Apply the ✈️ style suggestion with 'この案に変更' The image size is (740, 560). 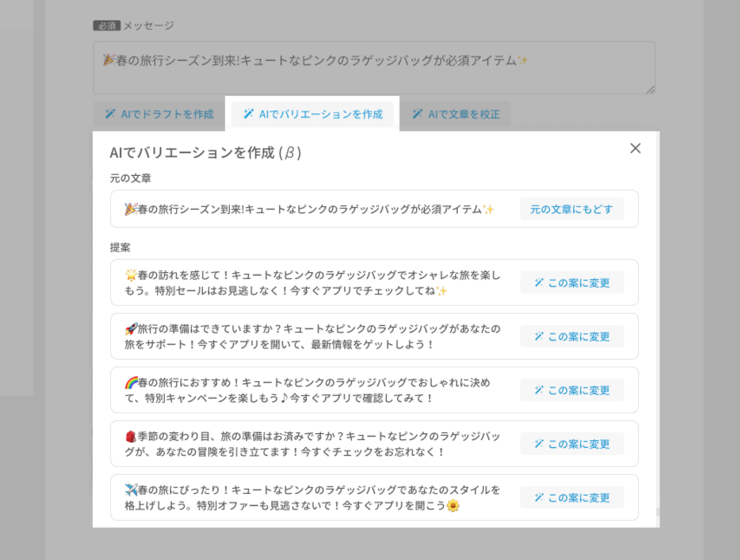pyautogui.click(x=572, y=497)
